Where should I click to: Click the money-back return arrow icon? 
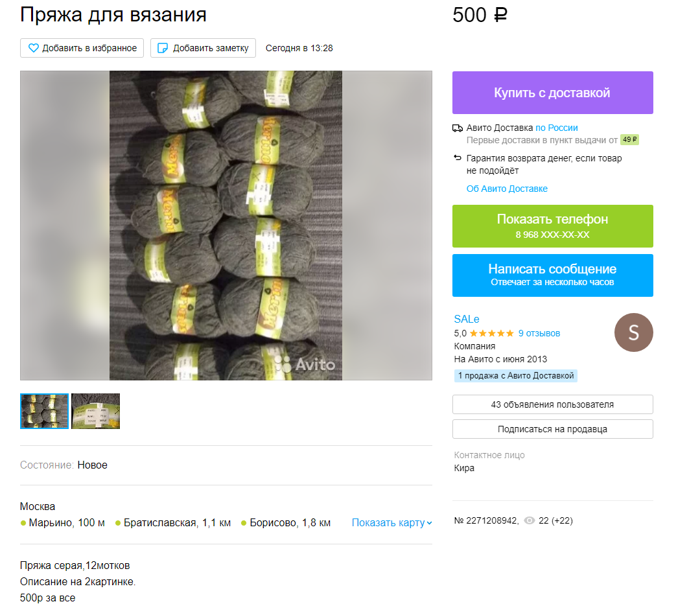pyautogui.click(x=457, y=157)
